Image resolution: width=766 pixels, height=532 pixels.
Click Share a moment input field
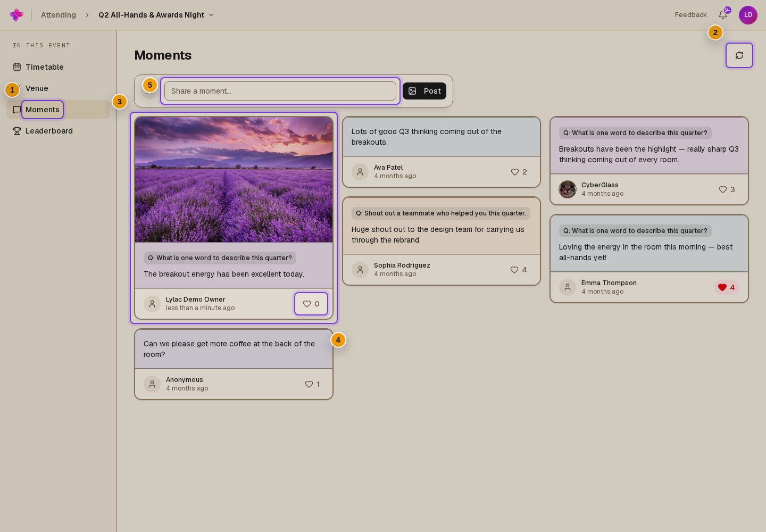tap(280, 91)
